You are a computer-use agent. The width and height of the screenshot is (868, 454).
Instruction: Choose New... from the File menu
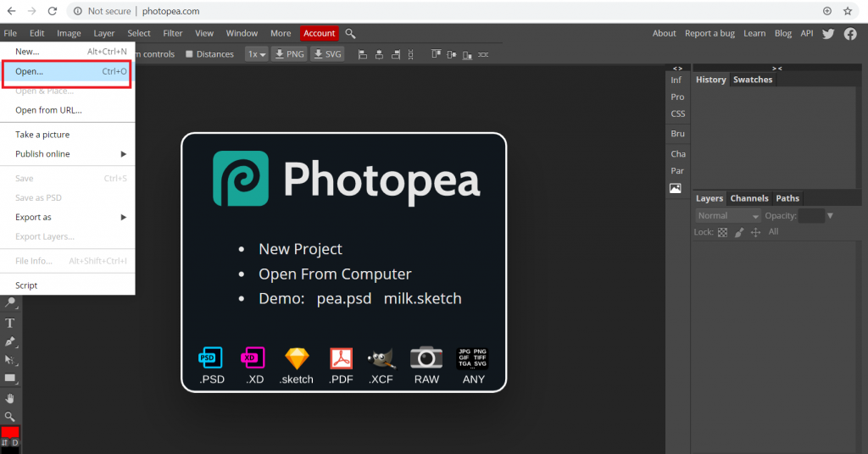coord(68,52)
